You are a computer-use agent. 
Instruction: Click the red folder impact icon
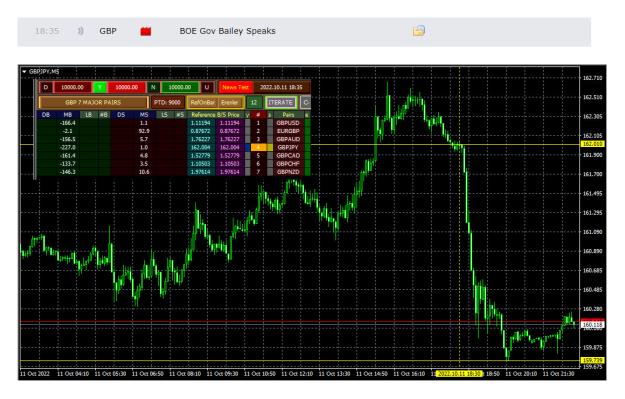pyautogui.click(x=146, y=31)
